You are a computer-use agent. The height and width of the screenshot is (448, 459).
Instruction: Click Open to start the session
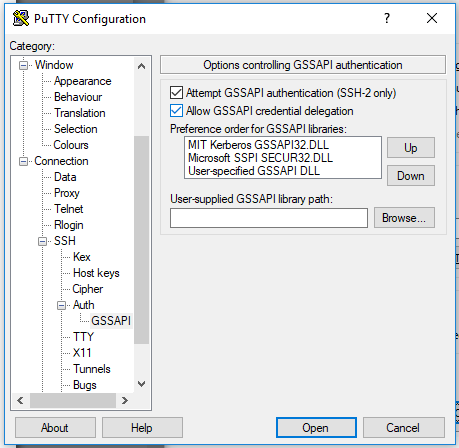(316, 428)
